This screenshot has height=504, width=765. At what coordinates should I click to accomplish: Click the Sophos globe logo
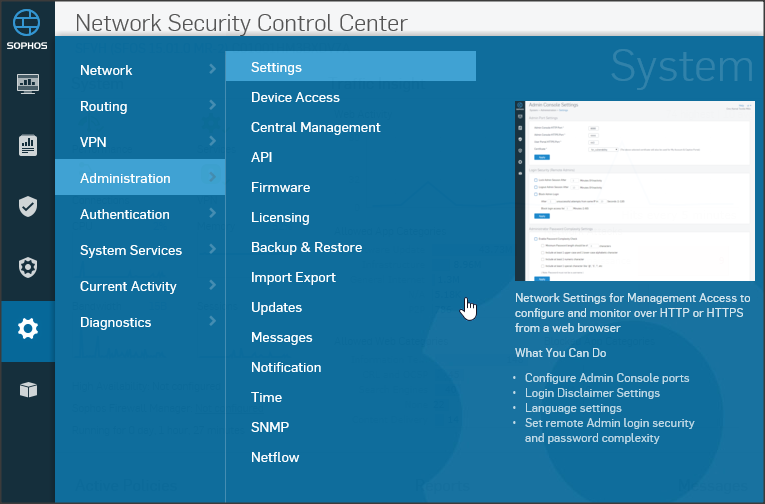[27, 24]
